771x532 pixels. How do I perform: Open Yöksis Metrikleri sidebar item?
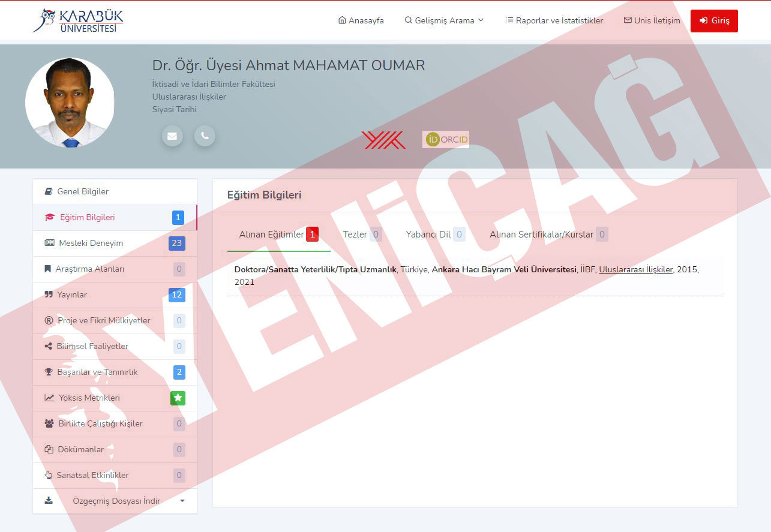[x=115, y=398]
